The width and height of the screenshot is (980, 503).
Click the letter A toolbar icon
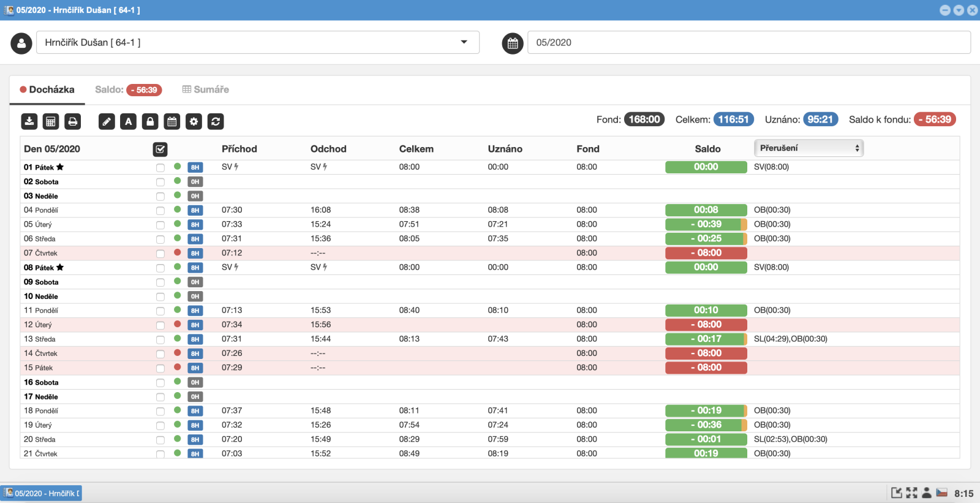pyautogui.click(x=129, y=121)
